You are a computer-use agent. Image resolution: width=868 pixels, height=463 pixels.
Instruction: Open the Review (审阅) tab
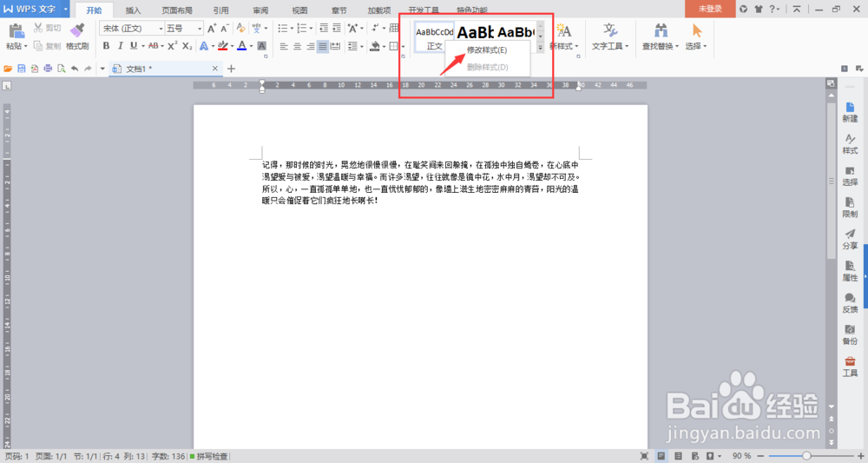click(260, 10)
